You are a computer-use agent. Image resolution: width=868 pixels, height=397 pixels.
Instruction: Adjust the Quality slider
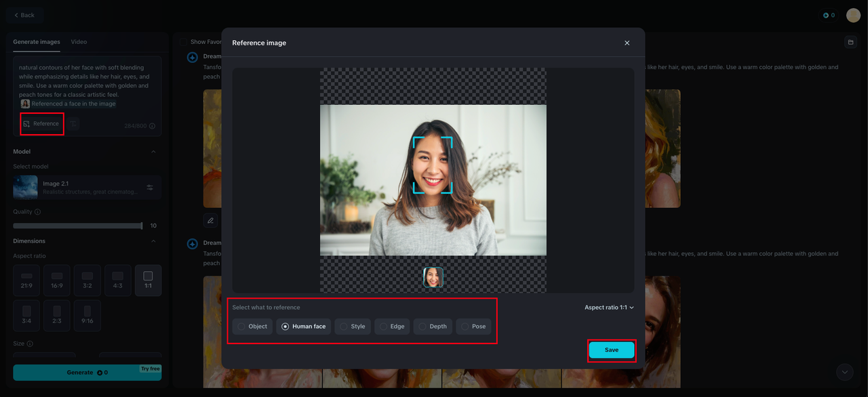click(x=77, y=226)
